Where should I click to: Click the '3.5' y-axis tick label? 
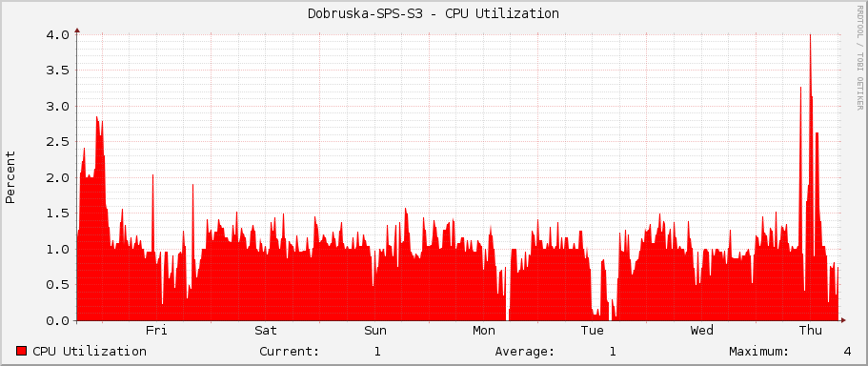(57, 71)
